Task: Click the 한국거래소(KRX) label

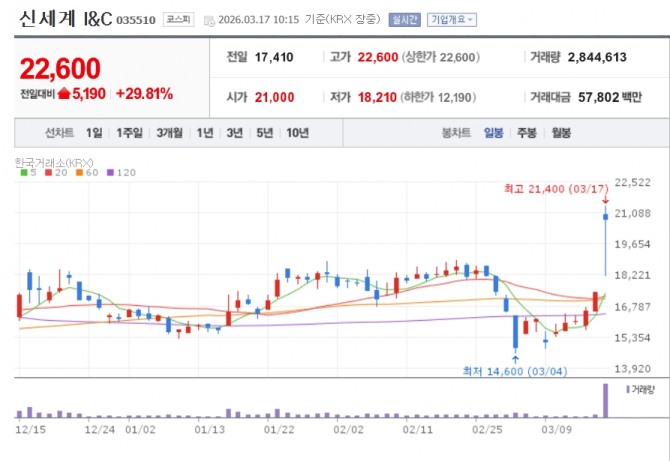Action: [54, 162]
